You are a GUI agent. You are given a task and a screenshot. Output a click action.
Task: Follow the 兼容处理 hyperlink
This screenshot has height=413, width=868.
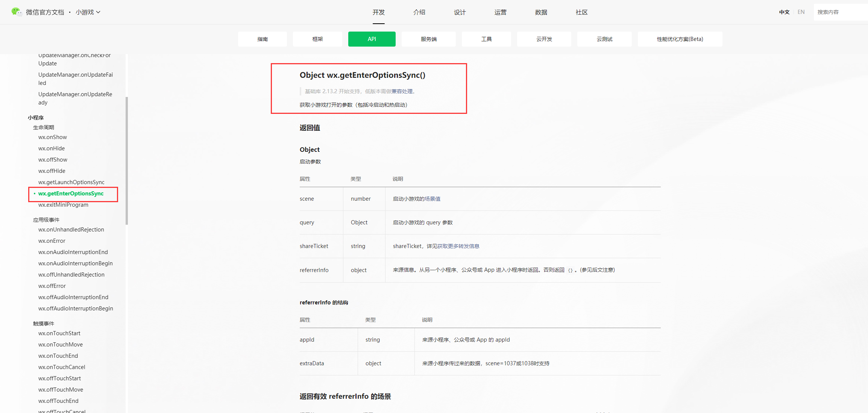[402, 91]
